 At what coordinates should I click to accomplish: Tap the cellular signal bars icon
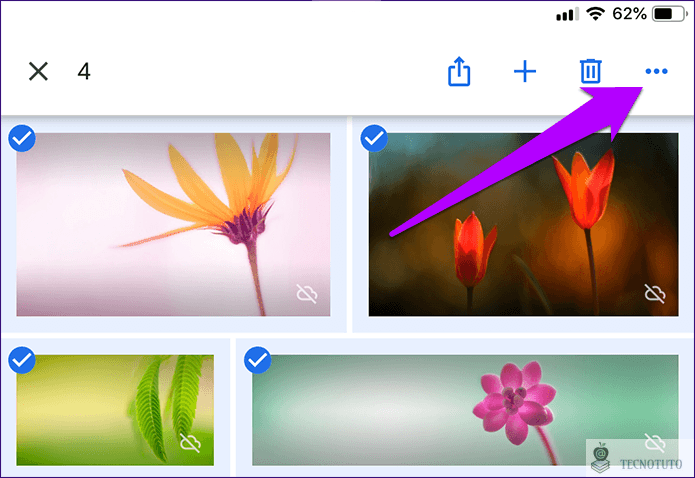[x=568, y=15]
